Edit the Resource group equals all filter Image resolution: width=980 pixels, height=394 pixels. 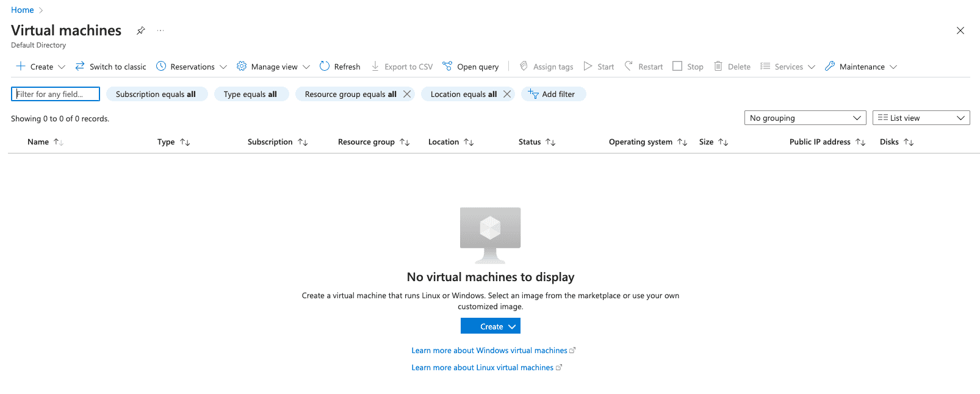click(x=350, y=94)
